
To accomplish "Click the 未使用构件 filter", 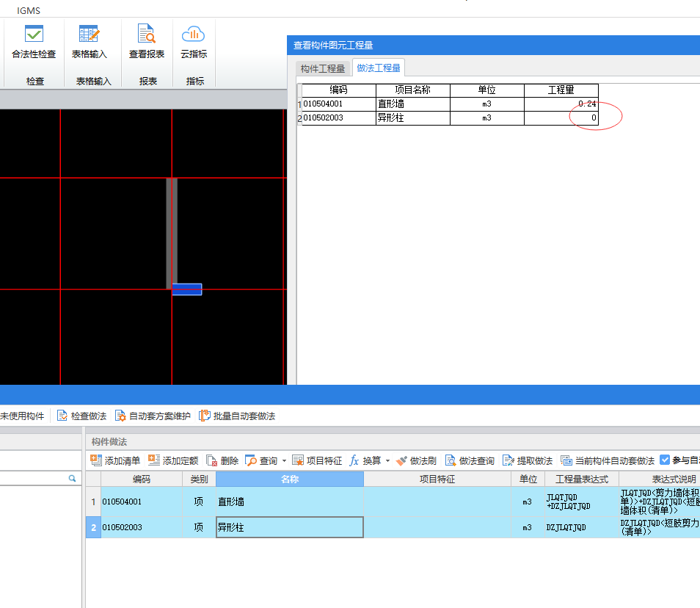I will [22, 416].
